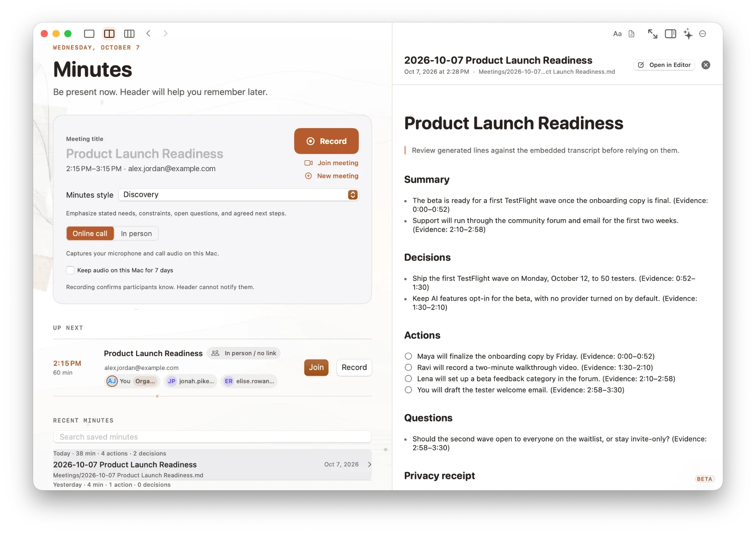Open the more options ellipsis icon

(703, 34)
